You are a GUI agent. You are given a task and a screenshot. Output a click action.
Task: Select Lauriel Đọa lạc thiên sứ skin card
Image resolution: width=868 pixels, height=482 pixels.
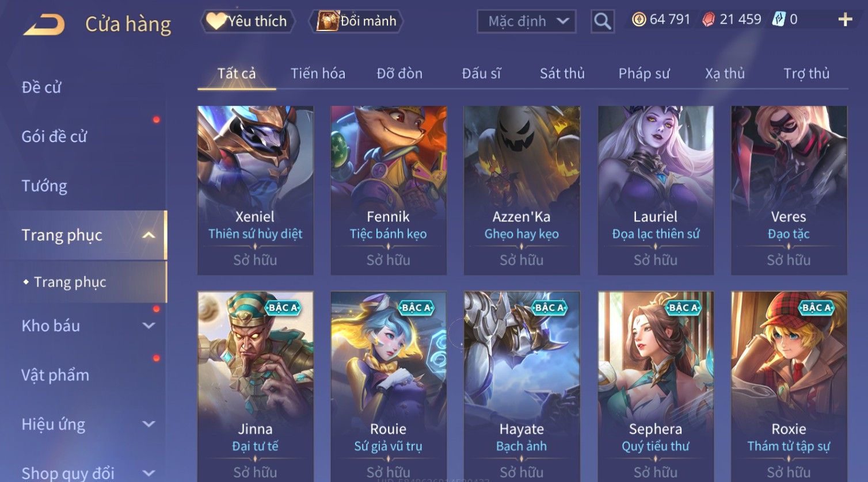pyautogui.click(x=656, y=190)
